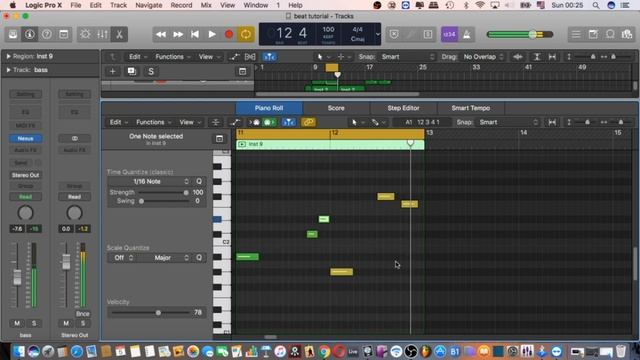Click the red Record button
The height and width of the screenshot is (360, 640).
pos(229,34)
